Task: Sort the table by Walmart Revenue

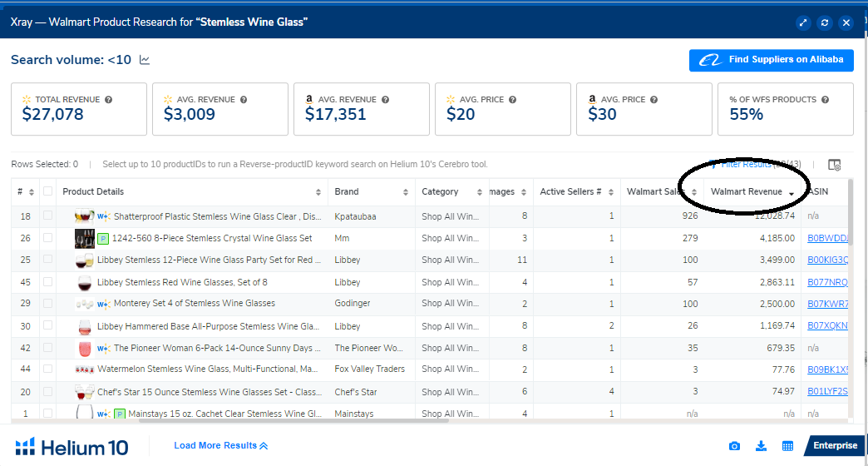Action: pyautogui.click(x=746, y=191)
